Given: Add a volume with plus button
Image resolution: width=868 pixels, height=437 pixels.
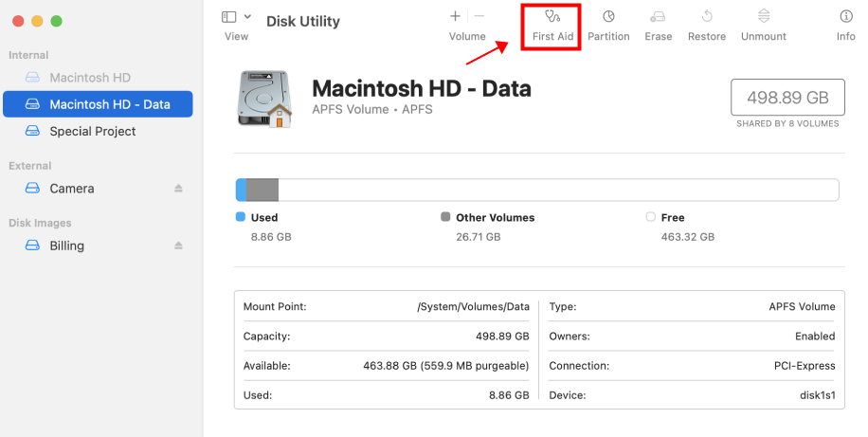Looking at the screenshot, I should (x=455, y=16).
